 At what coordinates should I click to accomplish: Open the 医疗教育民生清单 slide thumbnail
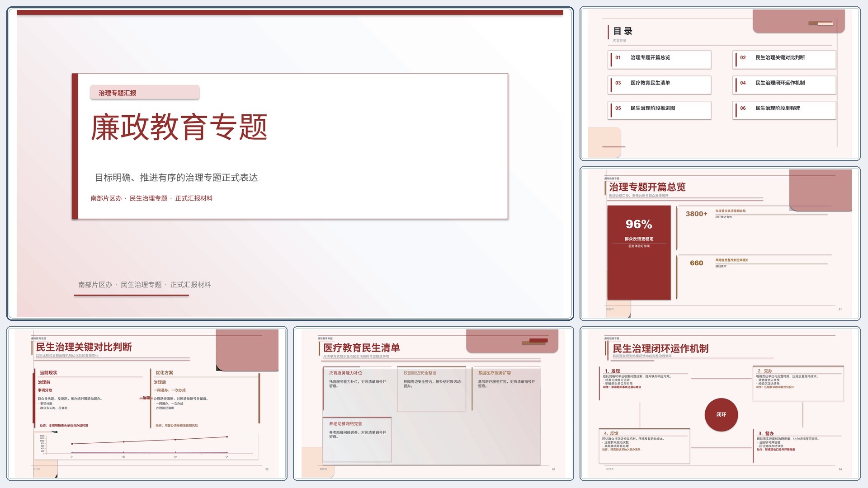point(433,404)
